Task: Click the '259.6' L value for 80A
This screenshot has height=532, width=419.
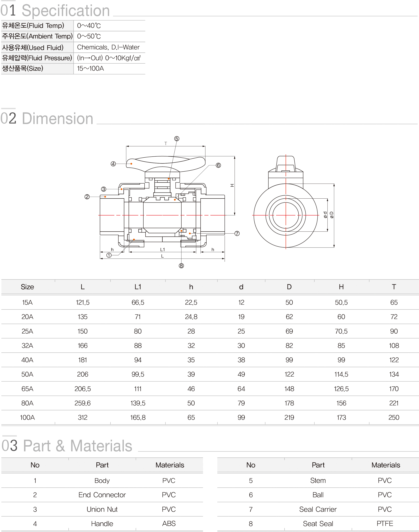Action: pyautogui.click(x=83, y=403)
